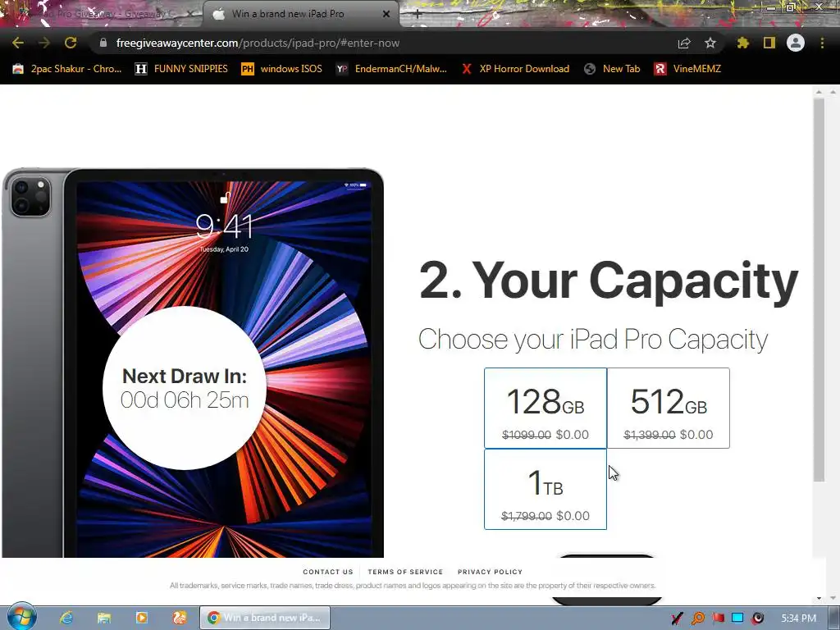Click the address bar URL

[x=258, y=43]
